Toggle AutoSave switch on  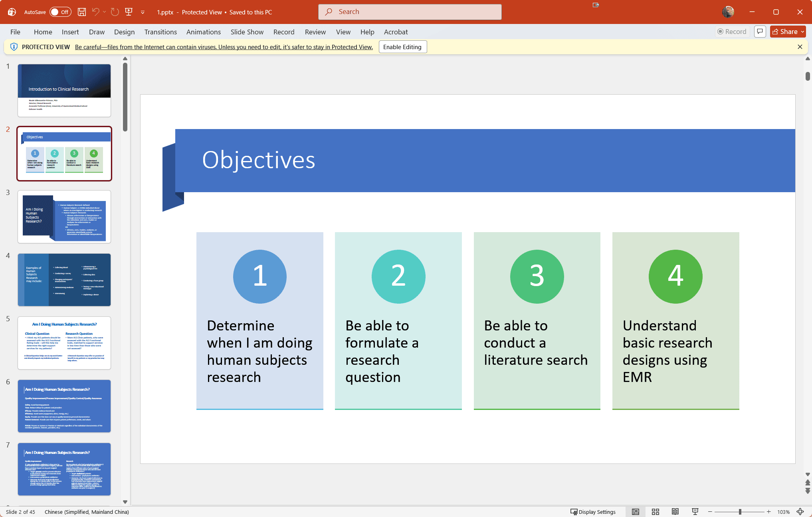(x=60, y=12)
